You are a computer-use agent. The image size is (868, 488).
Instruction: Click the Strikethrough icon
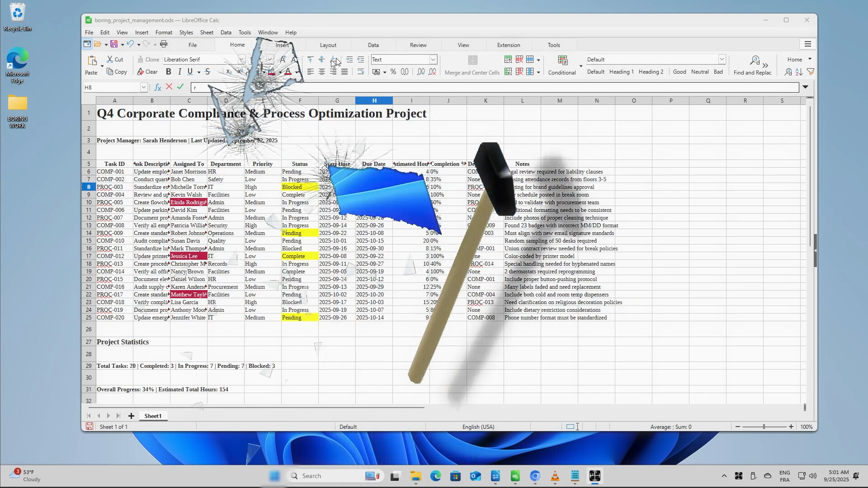208,72
